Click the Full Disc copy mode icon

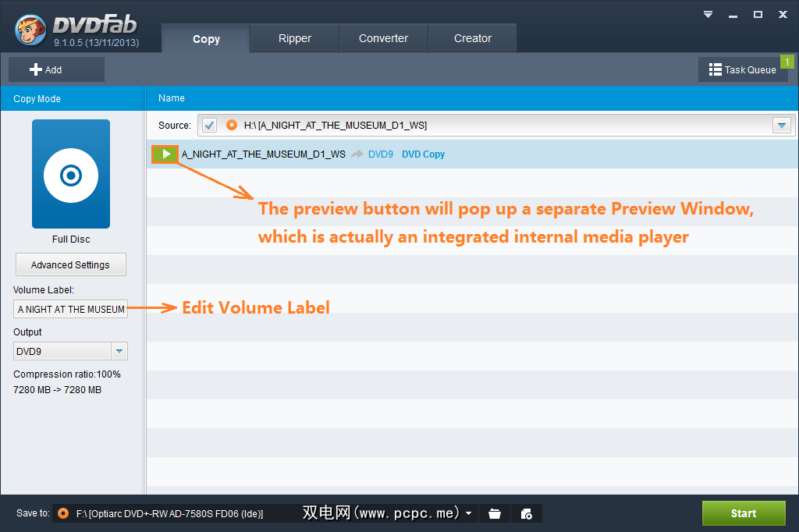coord(71,174)
